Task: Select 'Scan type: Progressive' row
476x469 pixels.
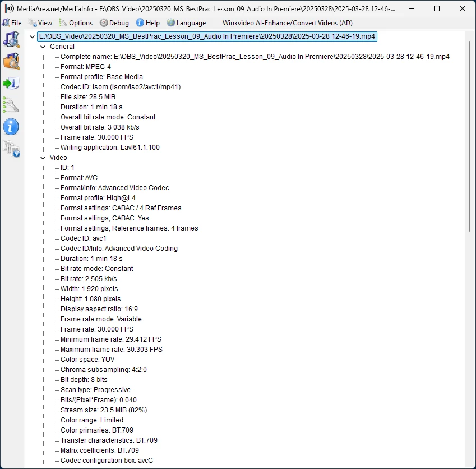Action: tap(96, 390)
